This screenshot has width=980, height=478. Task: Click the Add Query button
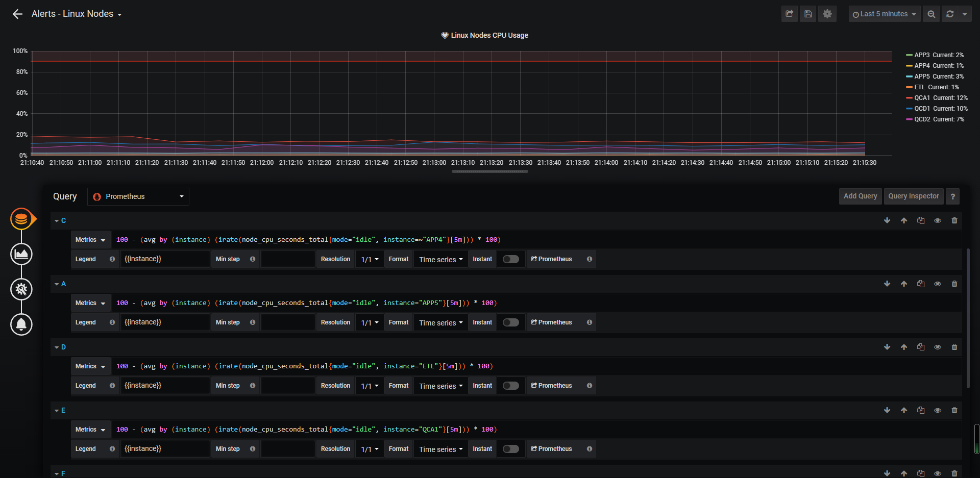tap(860, 196)
